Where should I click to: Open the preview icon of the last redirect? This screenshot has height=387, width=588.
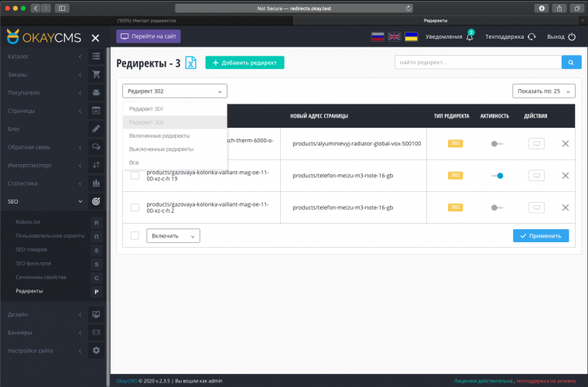(x=536, y=207)
